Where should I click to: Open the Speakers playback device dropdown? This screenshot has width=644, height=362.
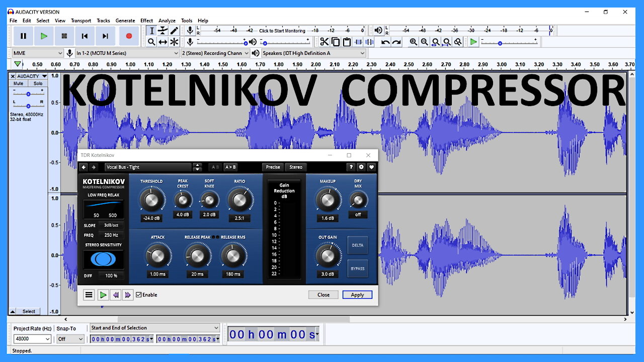[313, 53]
